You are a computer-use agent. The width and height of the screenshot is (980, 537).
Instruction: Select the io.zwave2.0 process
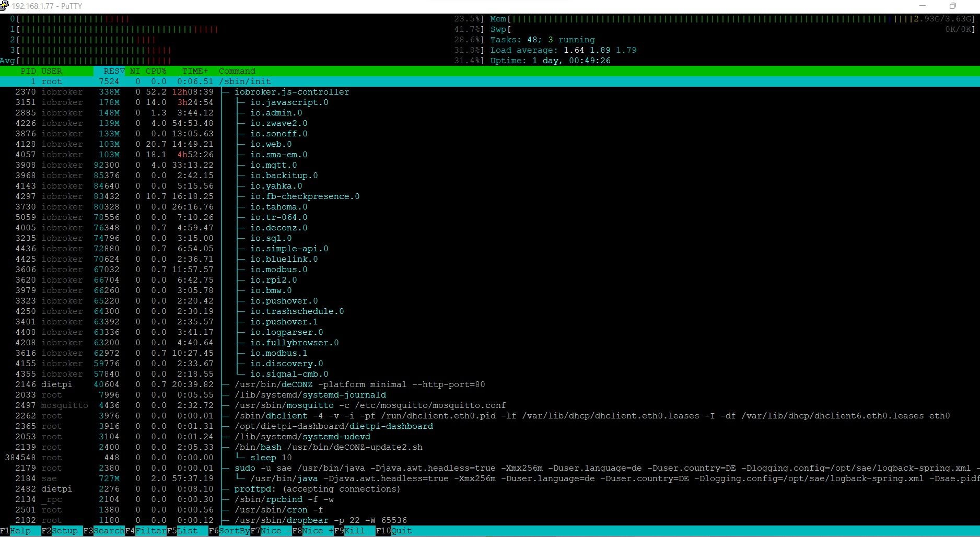490,123
